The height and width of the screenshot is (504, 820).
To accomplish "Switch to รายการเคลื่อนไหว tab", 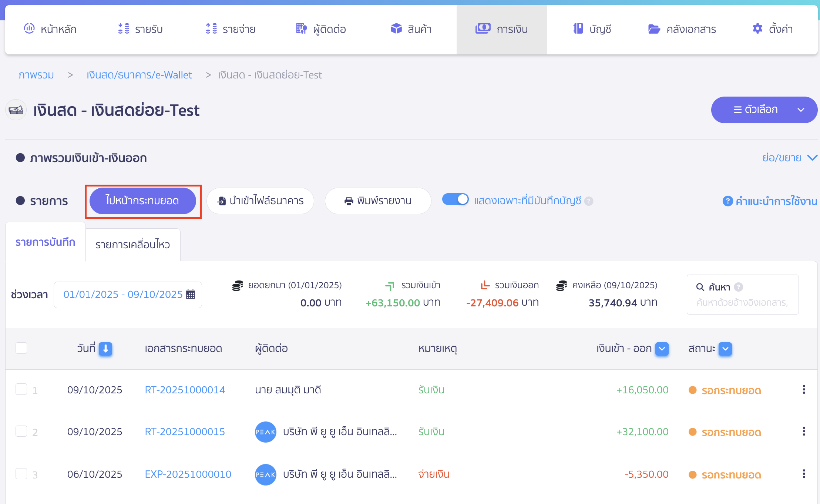I will (x=133, y=245).
